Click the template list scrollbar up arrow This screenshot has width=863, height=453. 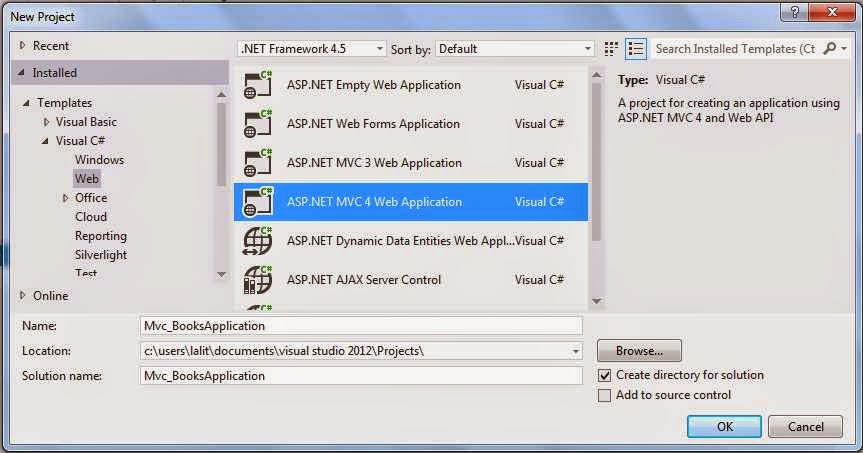[x=597, y=74]
